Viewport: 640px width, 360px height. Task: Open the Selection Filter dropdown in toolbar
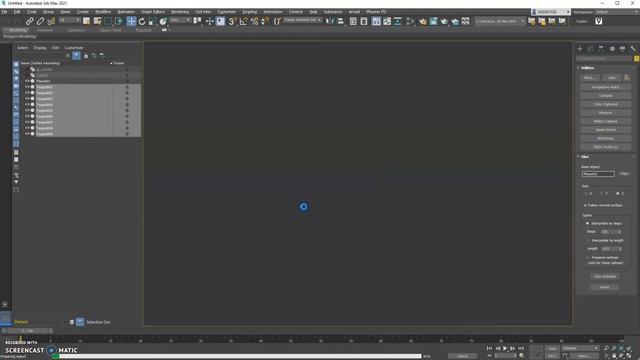click(x=69, y=20)
